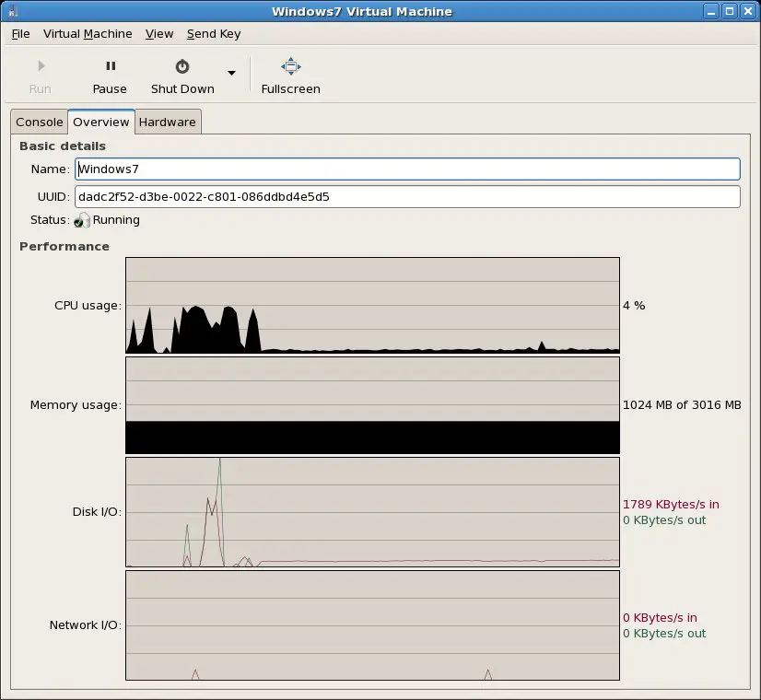761x700 pixels.
Task: Go to the Hardware tab
Action: pyautogui.click(x=168, y=122)
